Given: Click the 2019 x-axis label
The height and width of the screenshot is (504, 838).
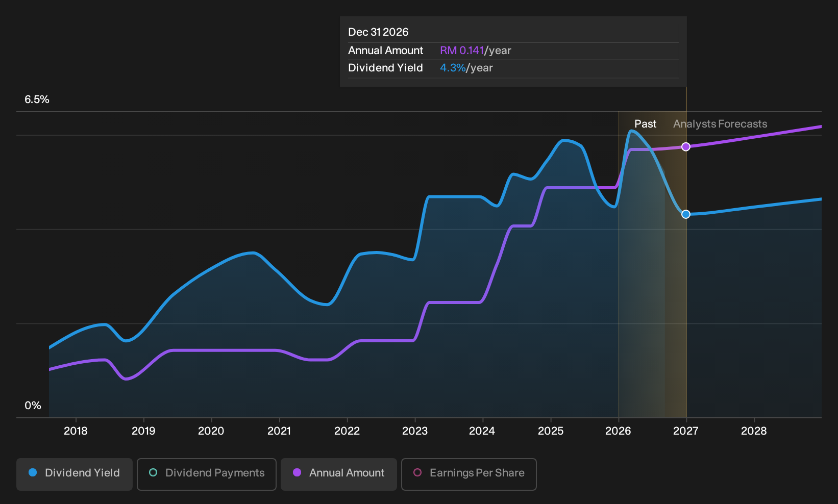Looking at the screenshot, I should click(x=143, y=431).
